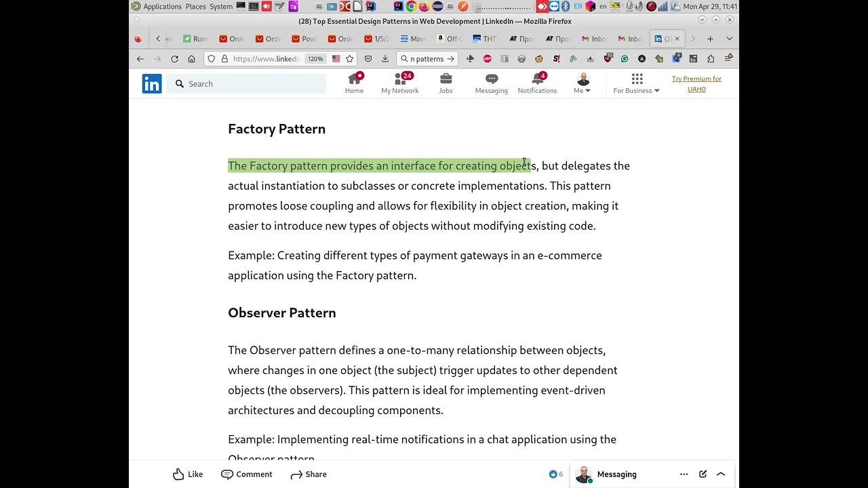868x488 pixels.
Task: Open a new Firefox tab
Action: click(710, 39)
